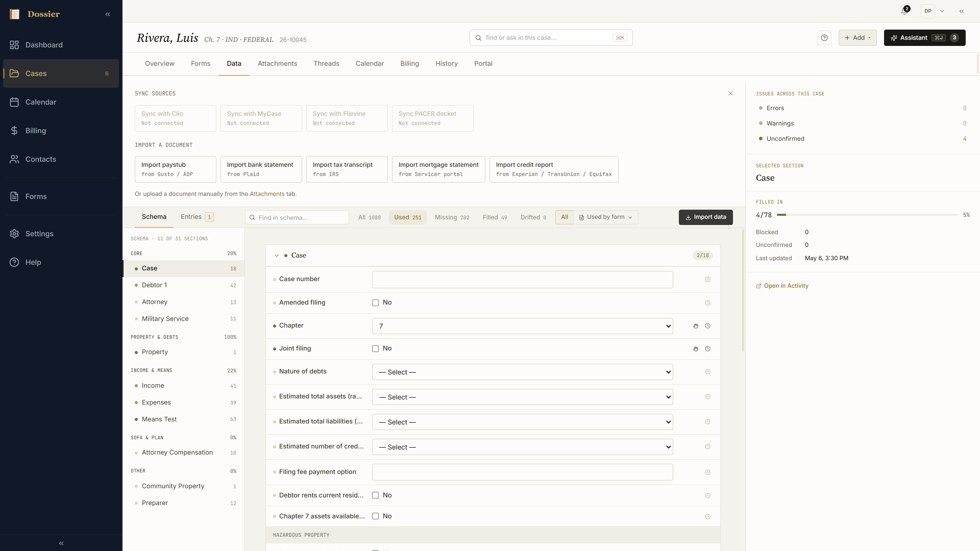Viewport: 980px width, 551px height.
Task: Open the Add dropdown button
Action: 857,38
